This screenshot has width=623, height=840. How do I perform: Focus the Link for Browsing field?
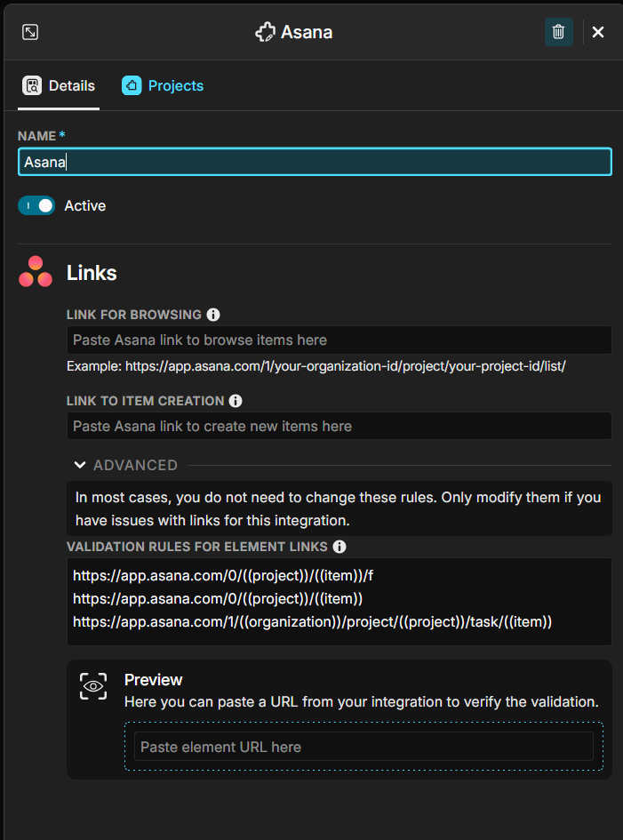[339, 340]
